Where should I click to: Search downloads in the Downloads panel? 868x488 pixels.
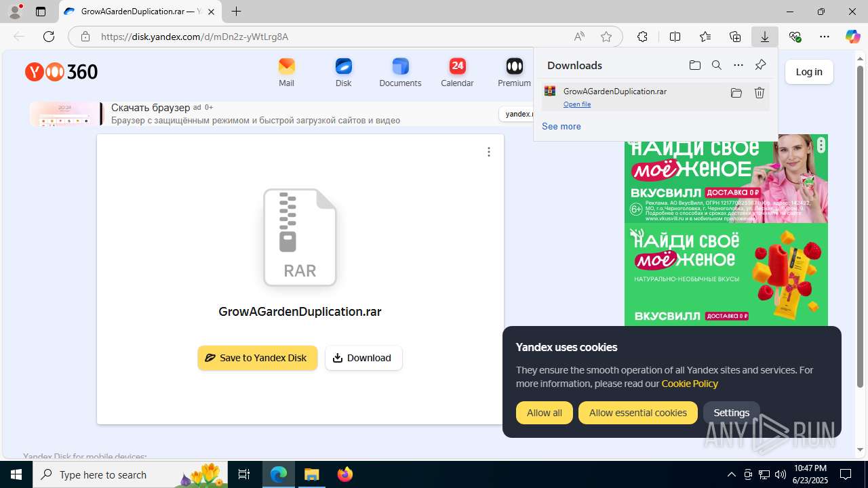click(716, 65)
